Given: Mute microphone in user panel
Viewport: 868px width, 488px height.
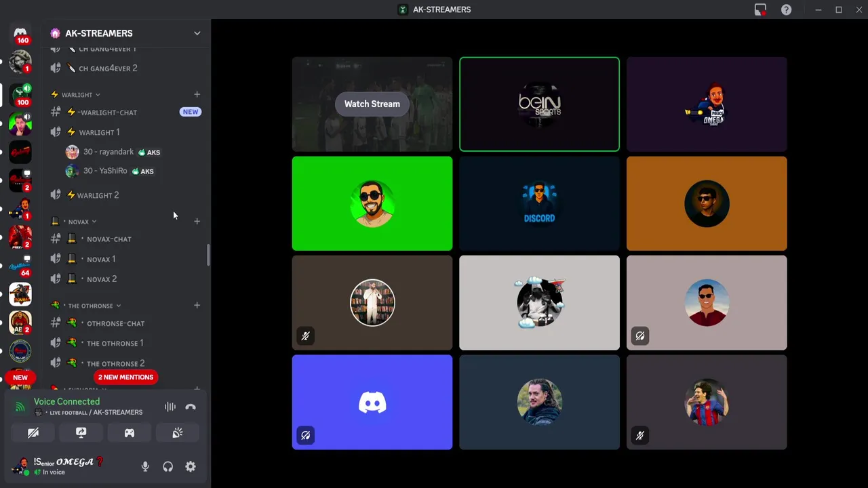Looking at the screenshot, I should point(145,466).
